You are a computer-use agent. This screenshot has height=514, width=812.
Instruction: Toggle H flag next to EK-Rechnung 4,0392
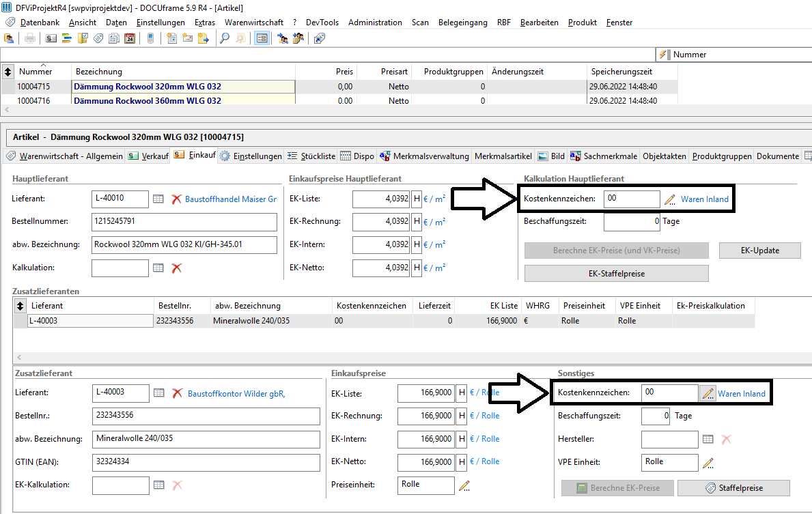click(x=417, y=222)
